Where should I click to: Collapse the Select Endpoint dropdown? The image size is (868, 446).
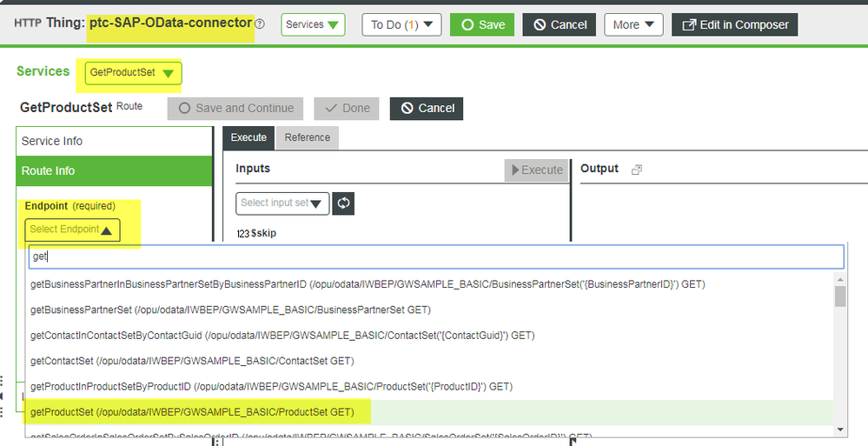point(72,230)
